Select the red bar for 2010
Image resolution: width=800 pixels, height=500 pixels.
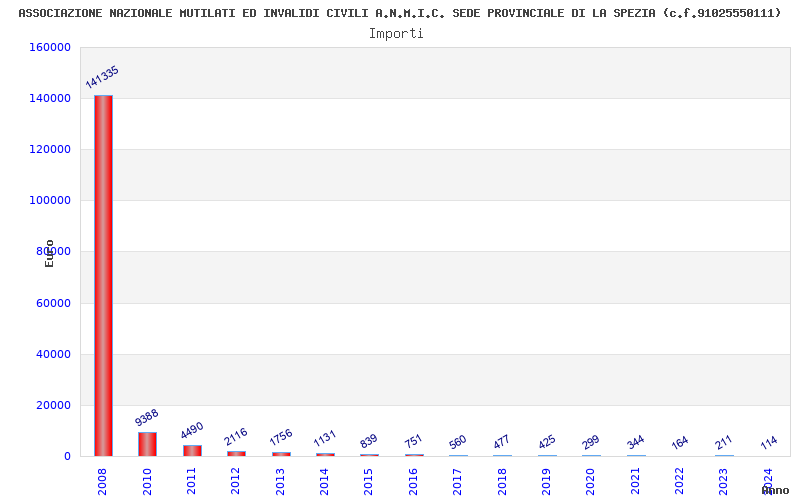[147, 444]
